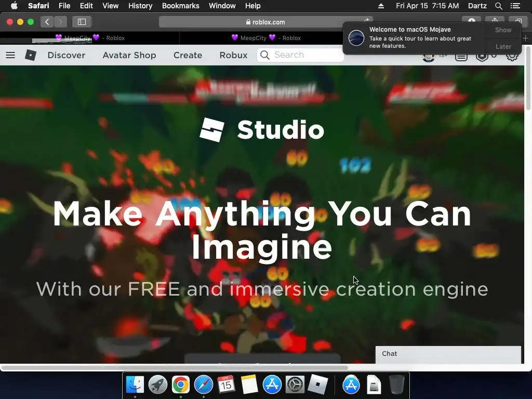Click the vertical page scrollbar thumb
532x399 pixels.
point(528,78)
